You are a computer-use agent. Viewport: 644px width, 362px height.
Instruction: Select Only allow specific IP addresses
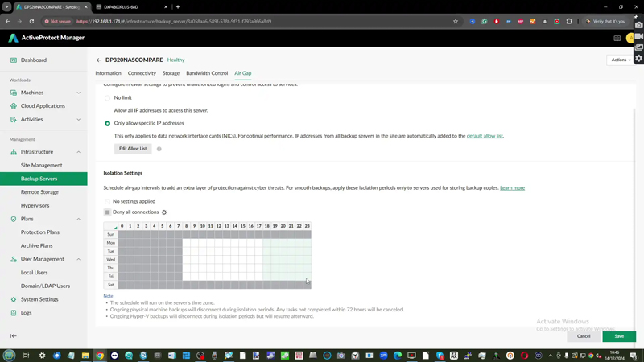[107, 124]
